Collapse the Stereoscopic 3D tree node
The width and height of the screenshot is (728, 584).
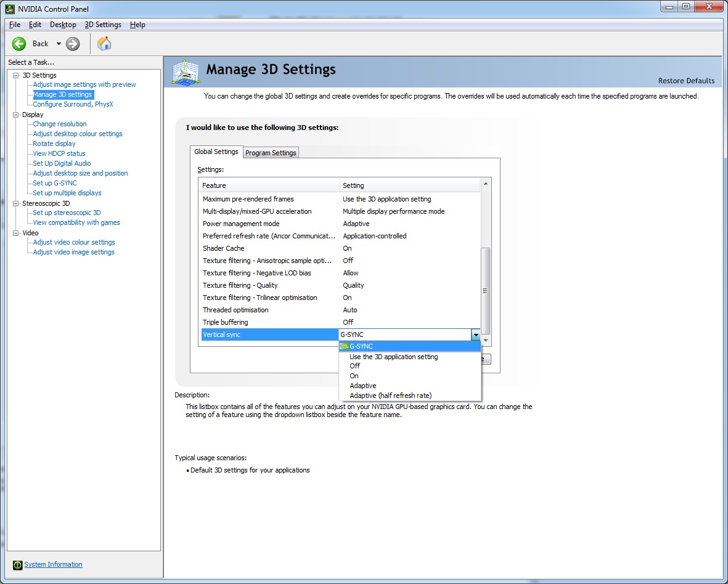(x=16, y=203)
